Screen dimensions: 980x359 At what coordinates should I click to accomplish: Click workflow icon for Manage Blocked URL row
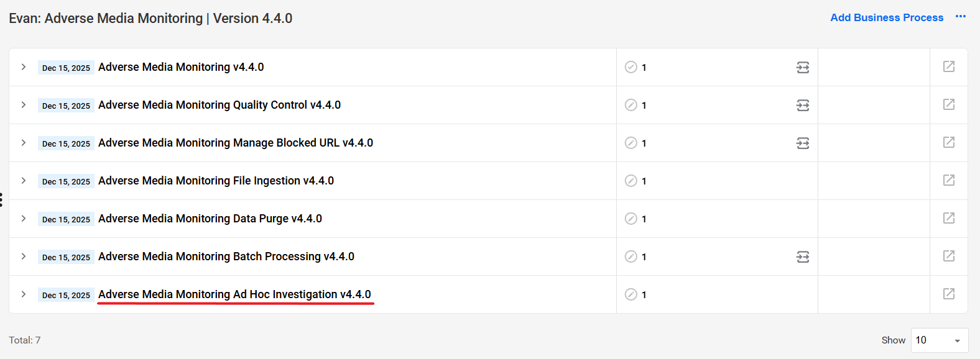point(803,143)
